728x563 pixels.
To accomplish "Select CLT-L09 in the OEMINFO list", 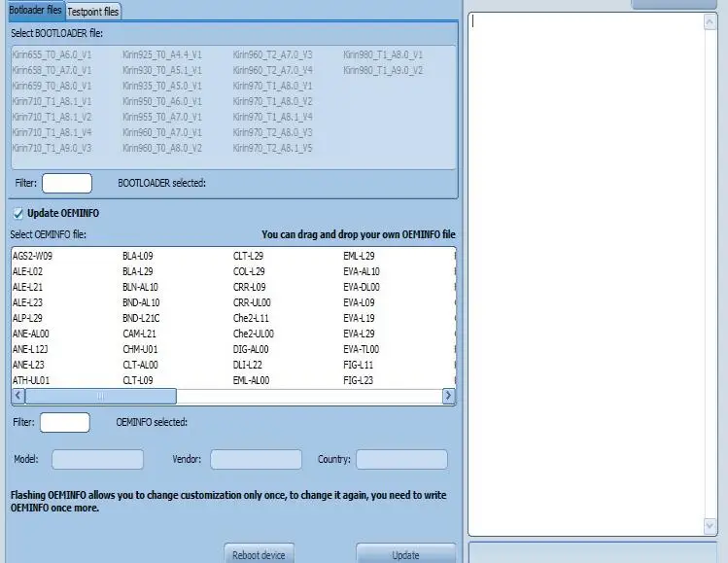I will click(x=138, y=380).
